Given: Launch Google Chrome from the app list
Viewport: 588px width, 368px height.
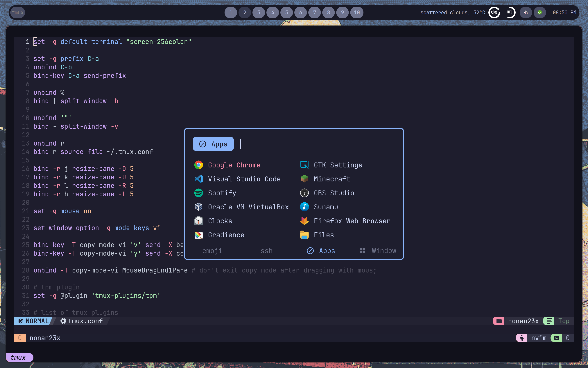Looking at the screenshot, I should click(x=245, y=165).
